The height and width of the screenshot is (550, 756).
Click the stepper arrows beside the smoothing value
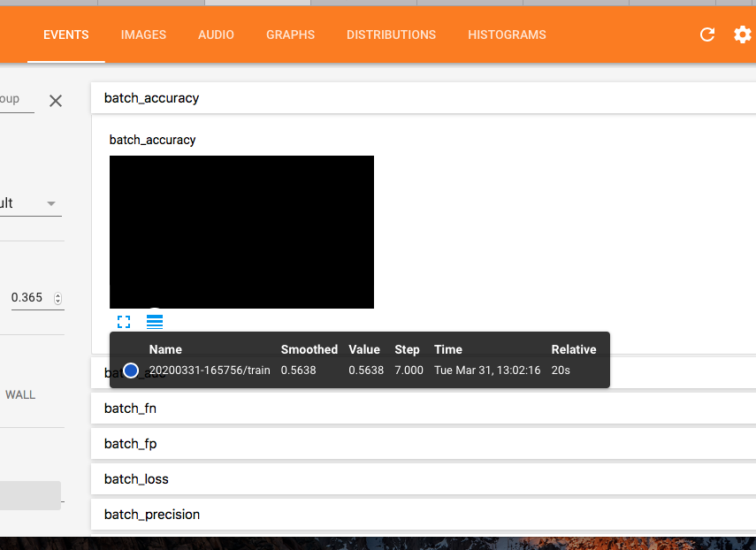point(60,297)
